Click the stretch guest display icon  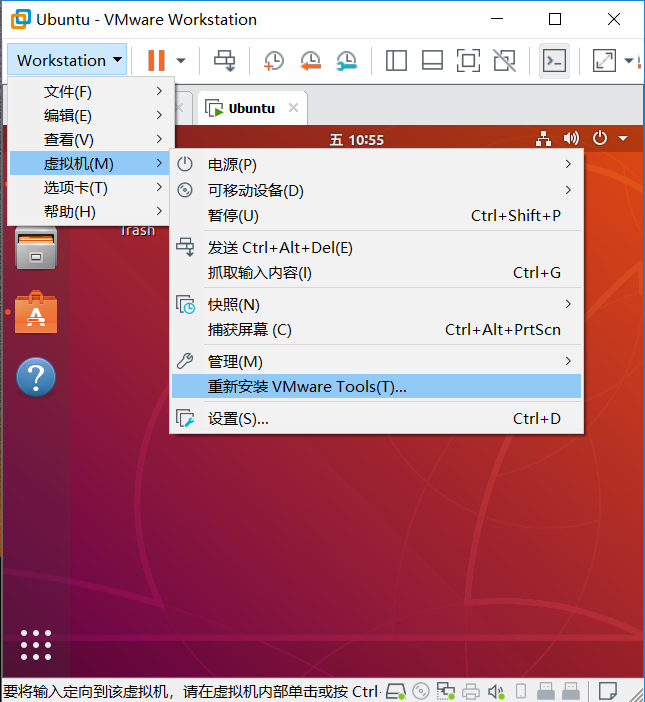604,60
